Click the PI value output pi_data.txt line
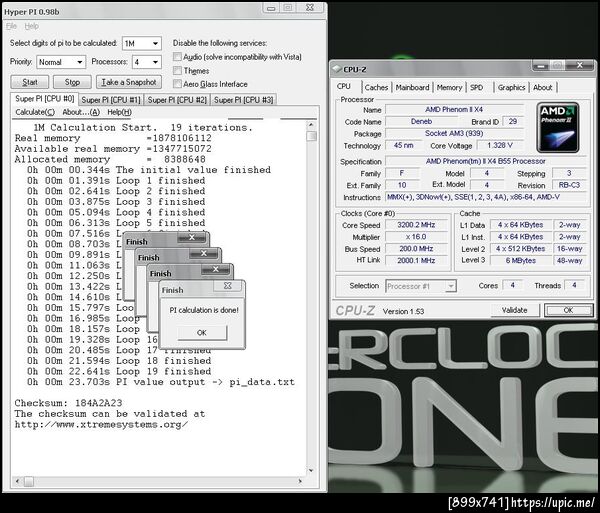Viewport: 600px width, 513px height. pyautogui.click(x=161, y=382)
